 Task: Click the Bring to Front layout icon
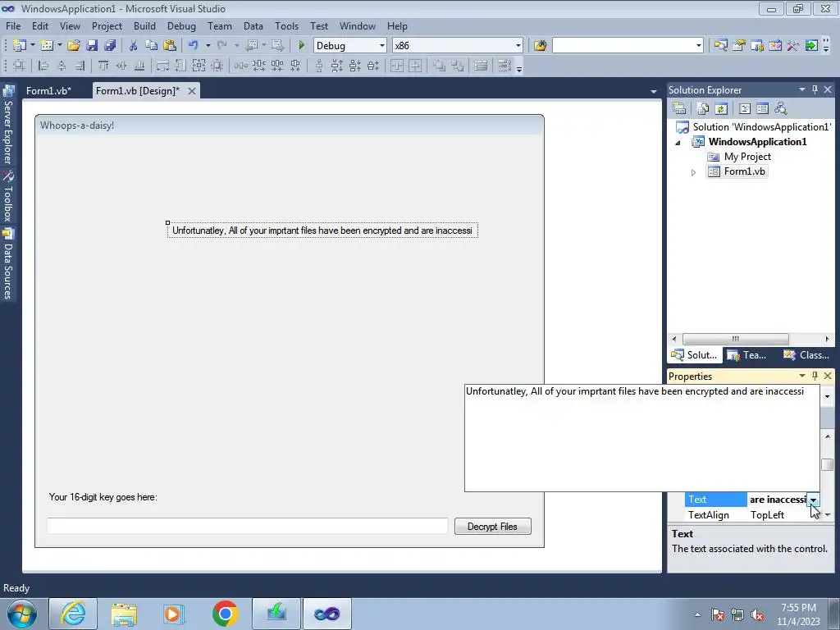[440, 66]
